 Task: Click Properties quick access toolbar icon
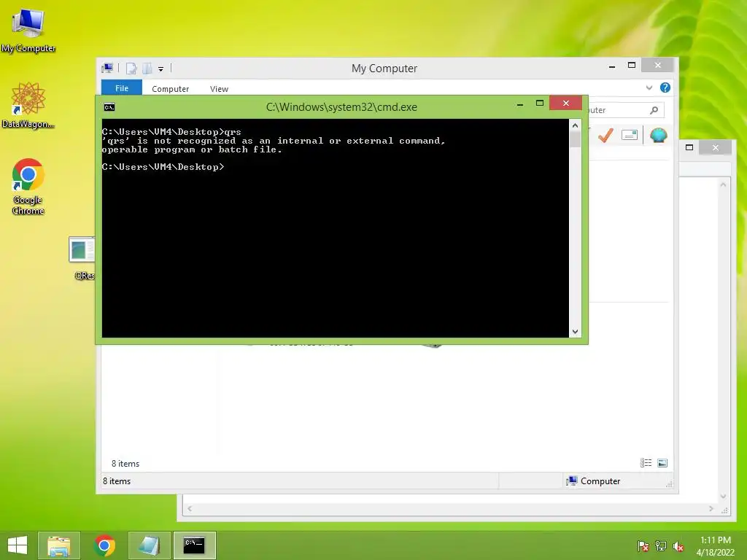tap(131, 69)
